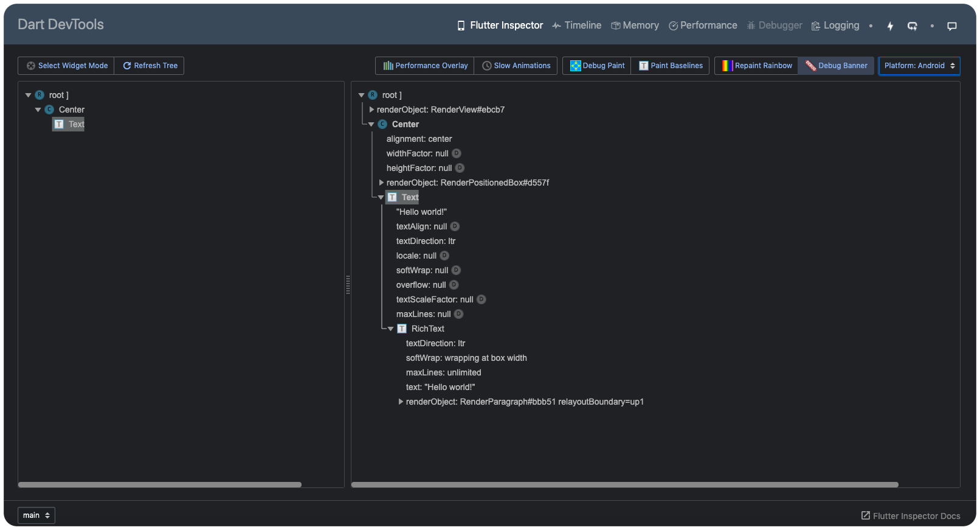980x530 pixels.
Task: Switch to Debugger tab
Action: [x=775, y=26]
